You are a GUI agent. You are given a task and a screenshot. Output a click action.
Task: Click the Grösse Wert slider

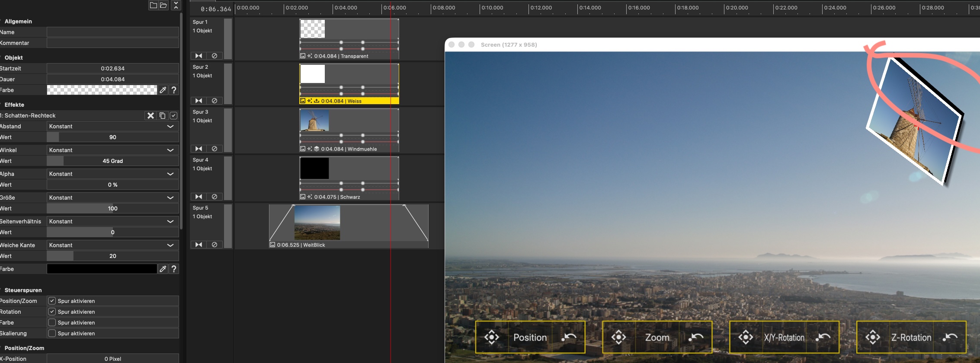[x=112, y=208]
